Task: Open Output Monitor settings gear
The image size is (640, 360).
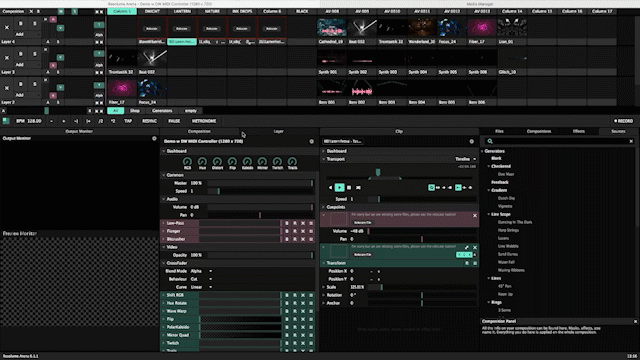Action: click(154, 138)
